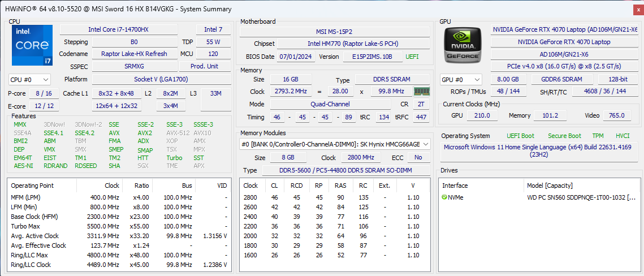644x276 pixels.
Task: Select the Intel Core i7-14700HX name field
Action: point(126,29)
